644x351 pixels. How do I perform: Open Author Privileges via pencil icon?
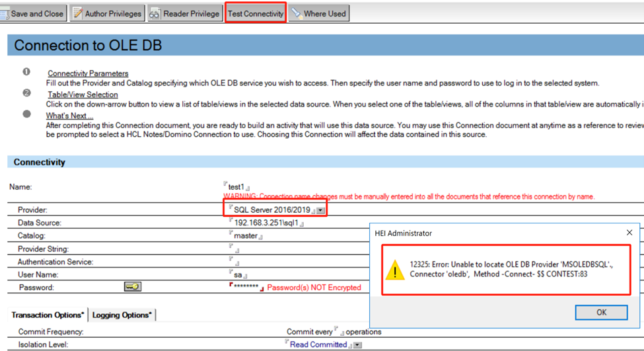coord(78,13)
